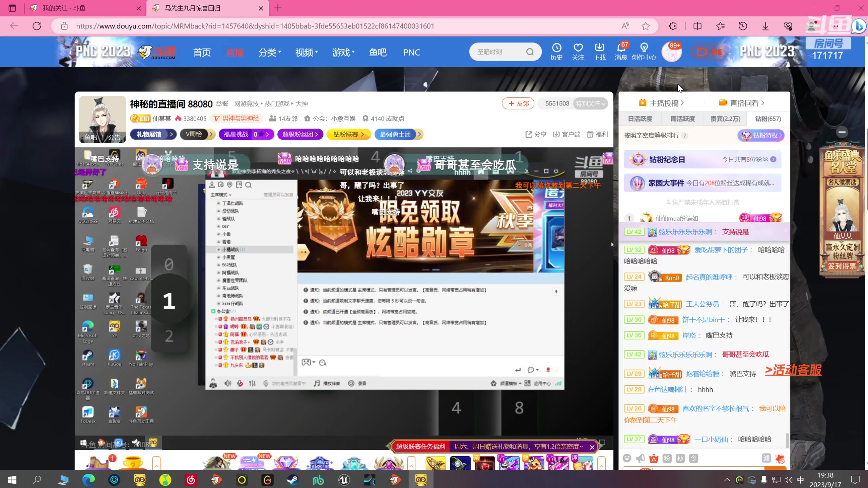
Task: Expand the 游戏 navigation dropdown
Action: (343, 53)
